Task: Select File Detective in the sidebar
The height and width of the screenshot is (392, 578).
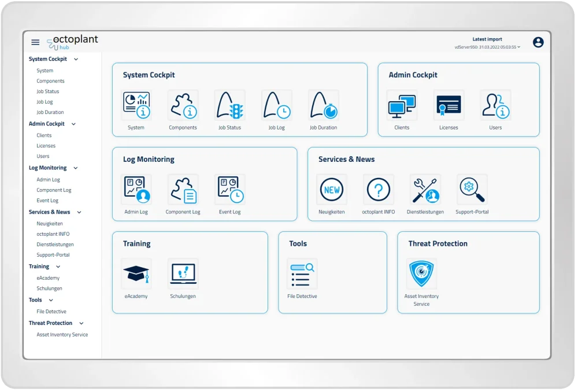Action: 51,312
